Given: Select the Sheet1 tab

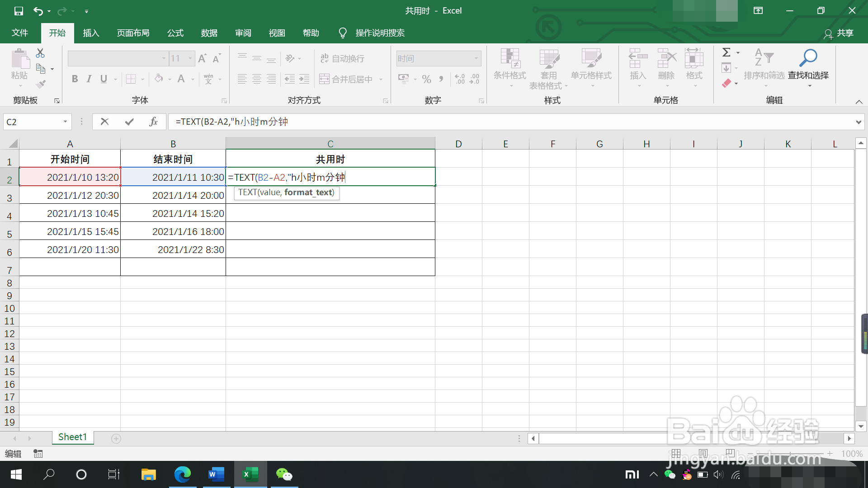Looking at the screenshot, I should click(x=72, y=437).
